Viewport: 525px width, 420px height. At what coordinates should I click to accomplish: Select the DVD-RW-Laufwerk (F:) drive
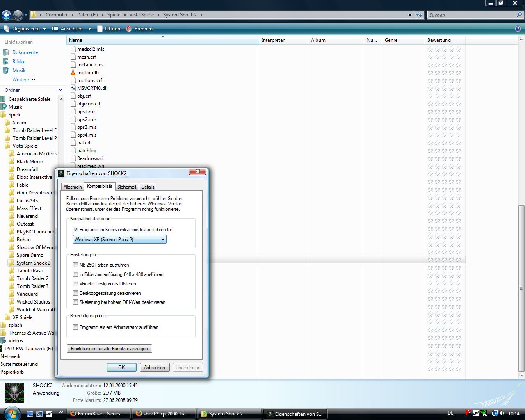(28, 349)
